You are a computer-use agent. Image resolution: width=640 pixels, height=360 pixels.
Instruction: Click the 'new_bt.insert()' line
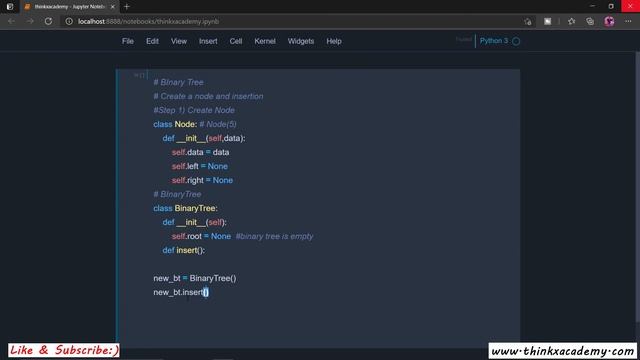click(181, 292)
